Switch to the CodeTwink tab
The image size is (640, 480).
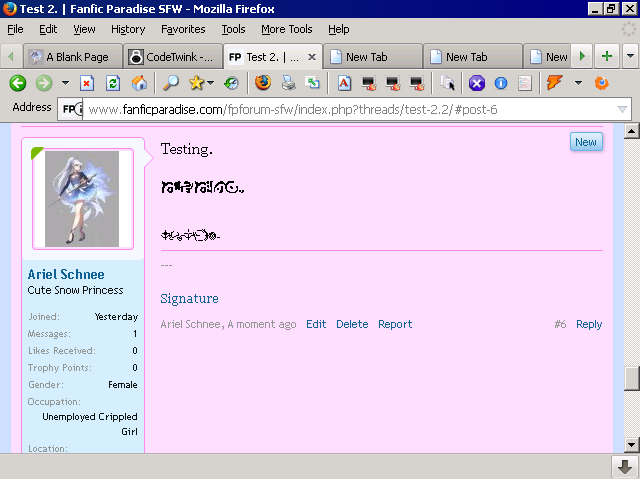(x=173, y=57)
